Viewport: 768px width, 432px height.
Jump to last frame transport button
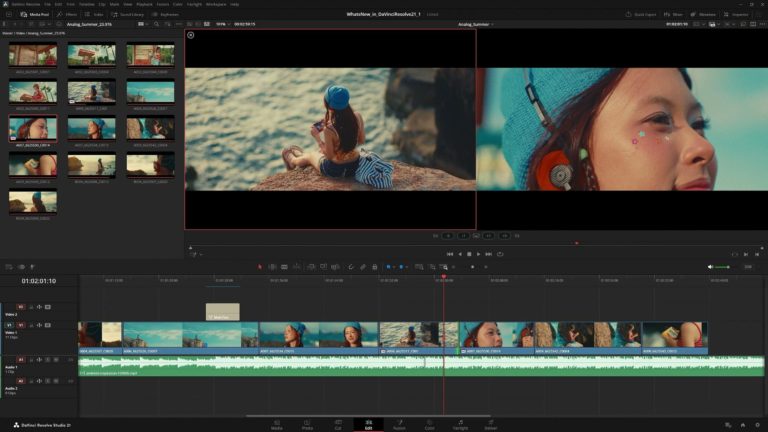(x=488, y=254)
